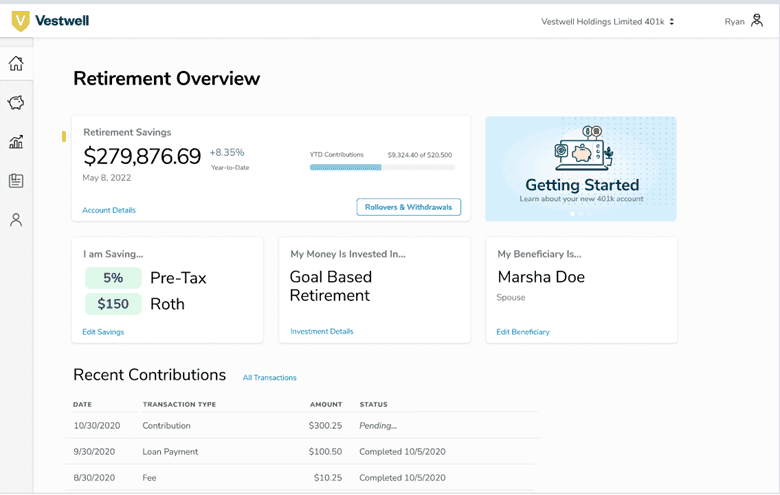This screenshot has width=780, height=495.
Task: Click the Vestwell shield logo
Action: point(20,21)
